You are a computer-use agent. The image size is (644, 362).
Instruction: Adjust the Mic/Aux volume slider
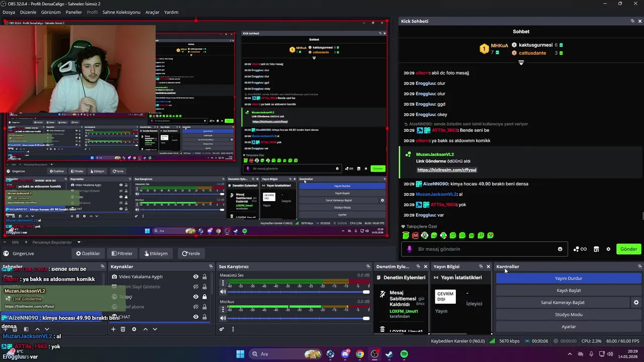[299, 318]
